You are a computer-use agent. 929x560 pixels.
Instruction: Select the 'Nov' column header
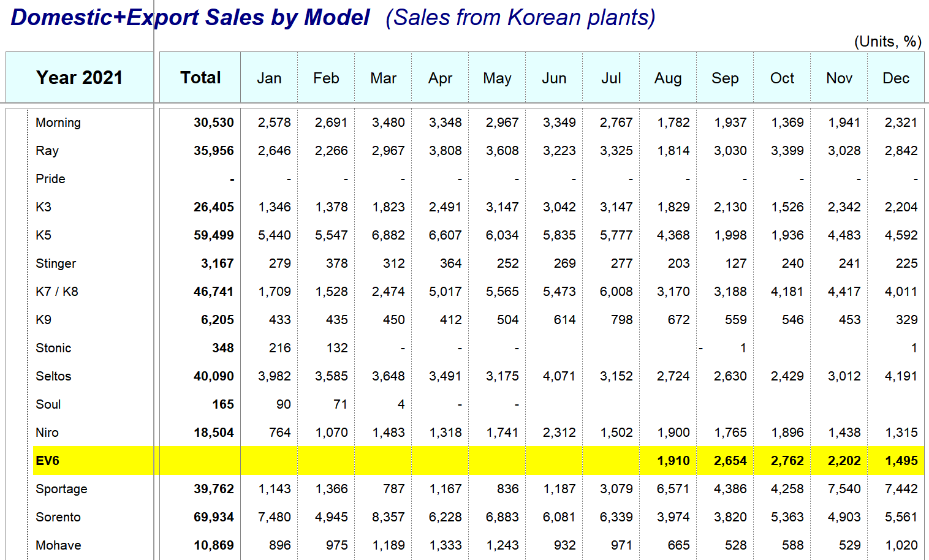[839, 78]
